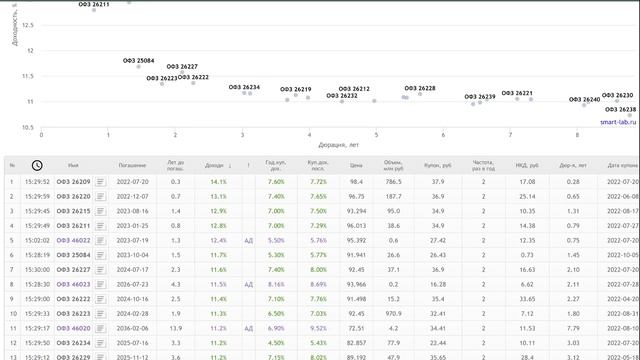Open ОФЗ 25084 link in table row 6

(x=73, y=255)
